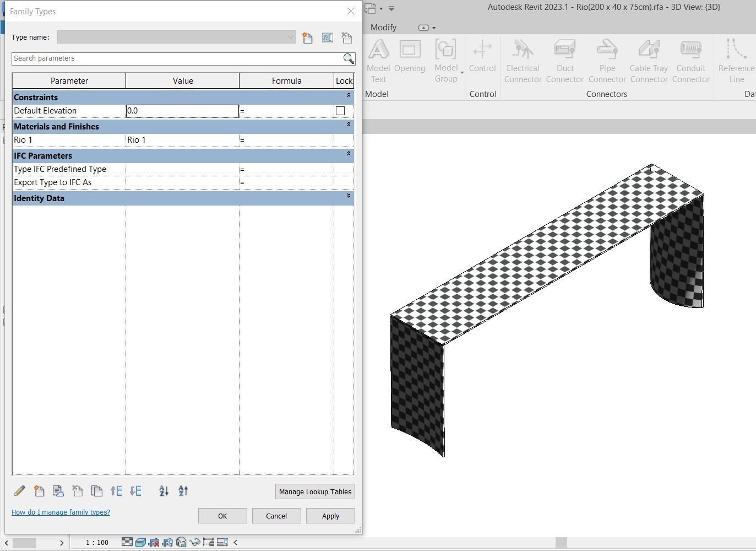Click the Visual Style icon in view bar

tap(140, 542)
